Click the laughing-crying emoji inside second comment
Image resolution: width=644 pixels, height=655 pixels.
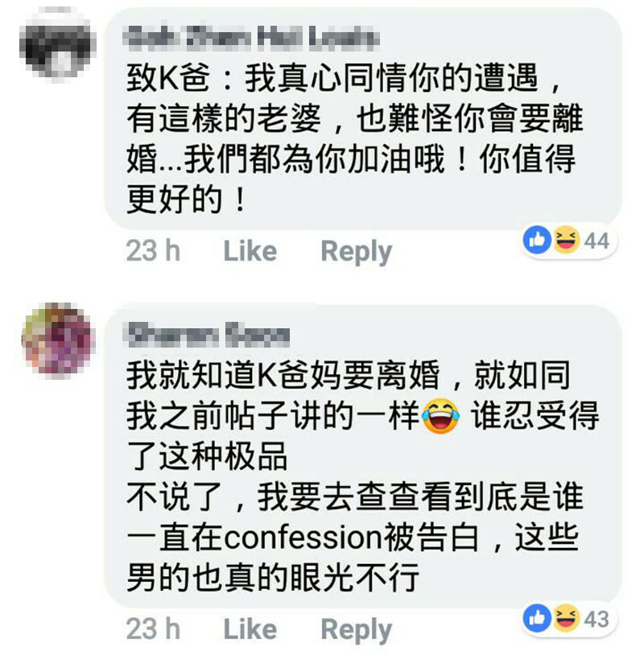click(x=440, y=416)
